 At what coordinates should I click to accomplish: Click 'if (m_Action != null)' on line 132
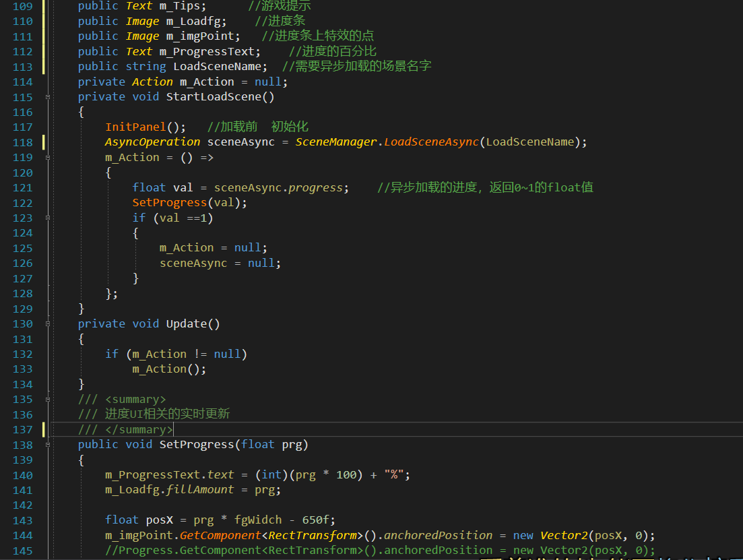176,354
